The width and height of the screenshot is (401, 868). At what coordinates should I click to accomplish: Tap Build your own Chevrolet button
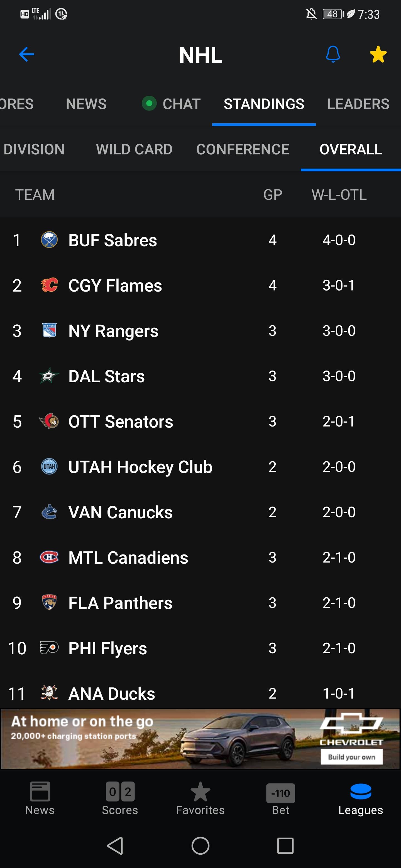tap(351, 757)
